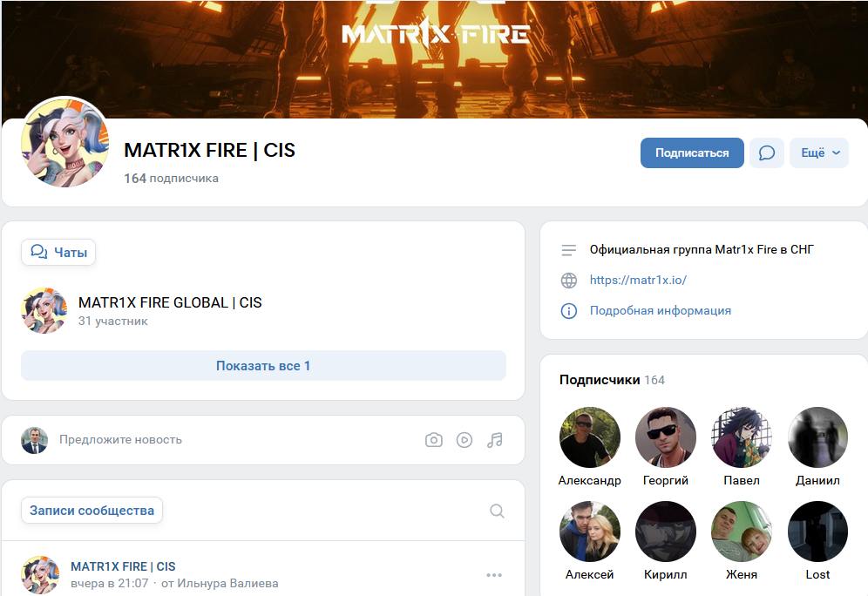Click Показать все 1 button
Image resolution: width=868 pixels, height=596 pixels.
tap(263, 366)
